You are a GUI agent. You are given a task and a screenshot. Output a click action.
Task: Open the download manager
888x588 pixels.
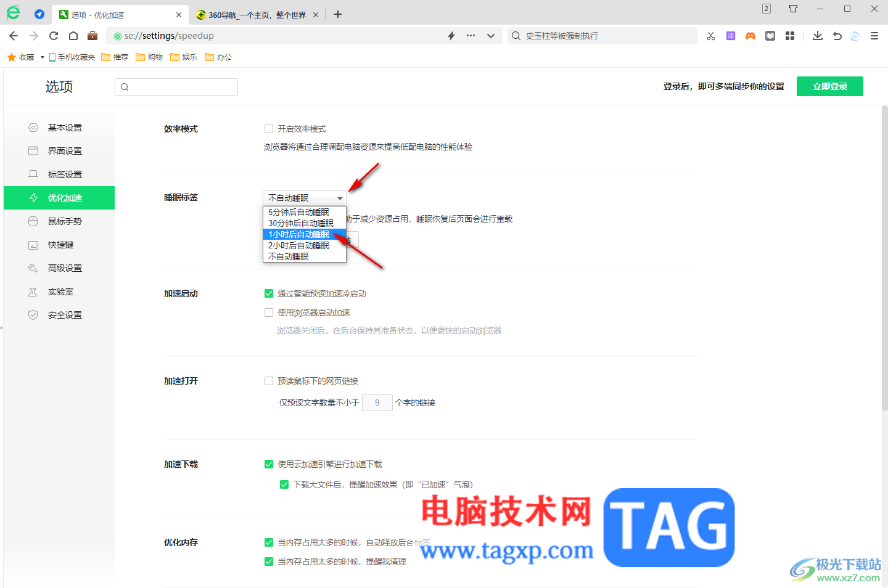click(x=817, y=35)
